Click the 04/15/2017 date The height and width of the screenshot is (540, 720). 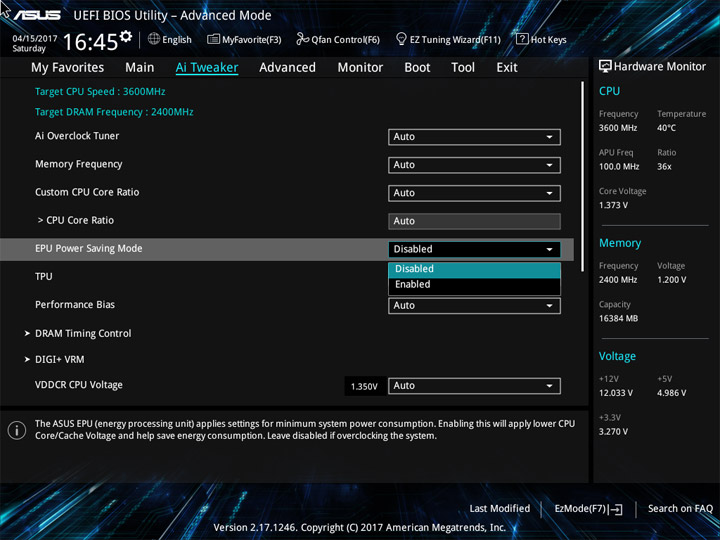[35, 39]
